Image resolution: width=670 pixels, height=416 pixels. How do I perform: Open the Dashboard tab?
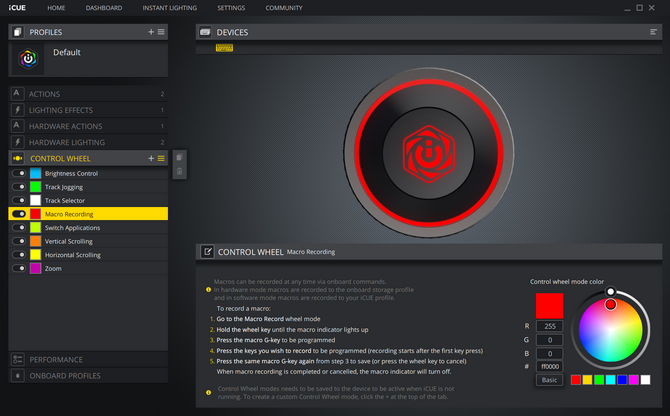[104, 8]
